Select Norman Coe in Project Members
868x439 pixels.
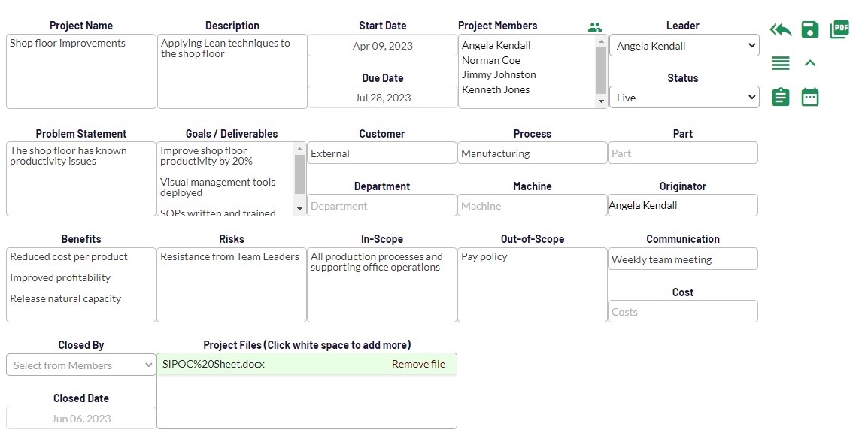click(491, 60)
